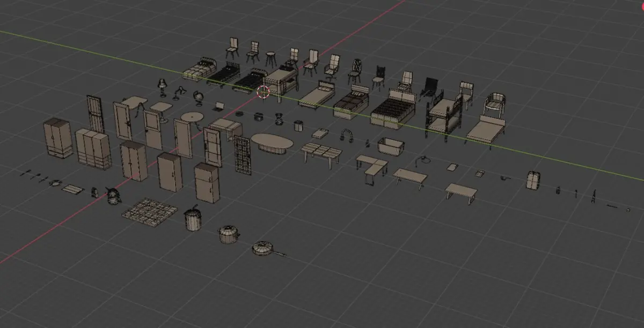
Task: Select the two-door refrigerator model
Action: [x=207, y=183]
